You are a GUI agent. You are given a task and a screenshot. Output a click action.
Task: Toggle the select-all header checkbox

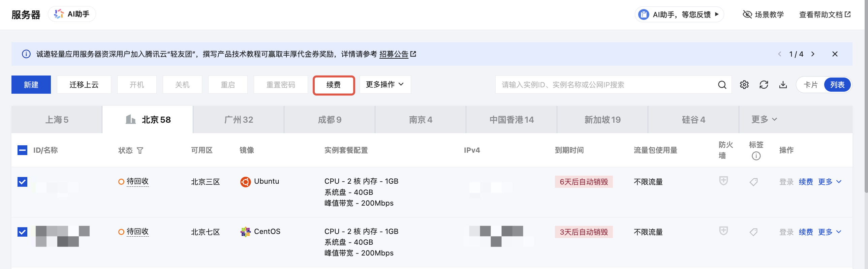(x=22, y=150)
